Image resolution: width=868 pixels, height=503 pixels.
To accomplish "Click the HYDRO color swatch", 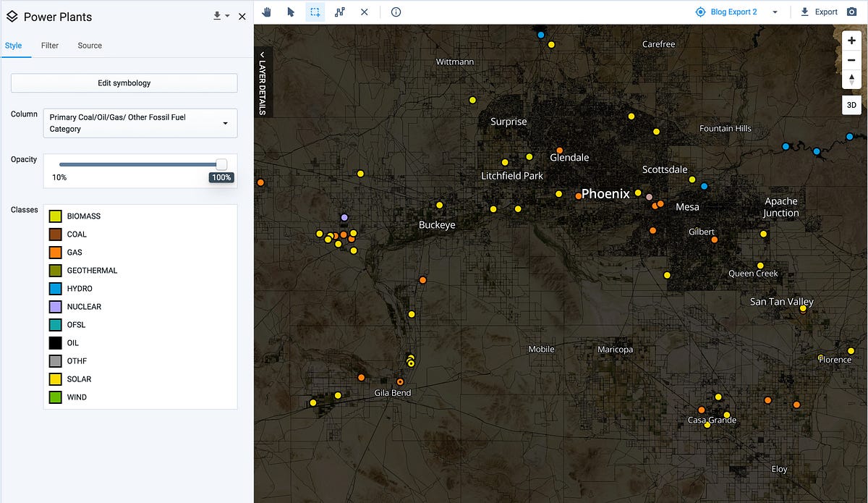I will [55, 288].
